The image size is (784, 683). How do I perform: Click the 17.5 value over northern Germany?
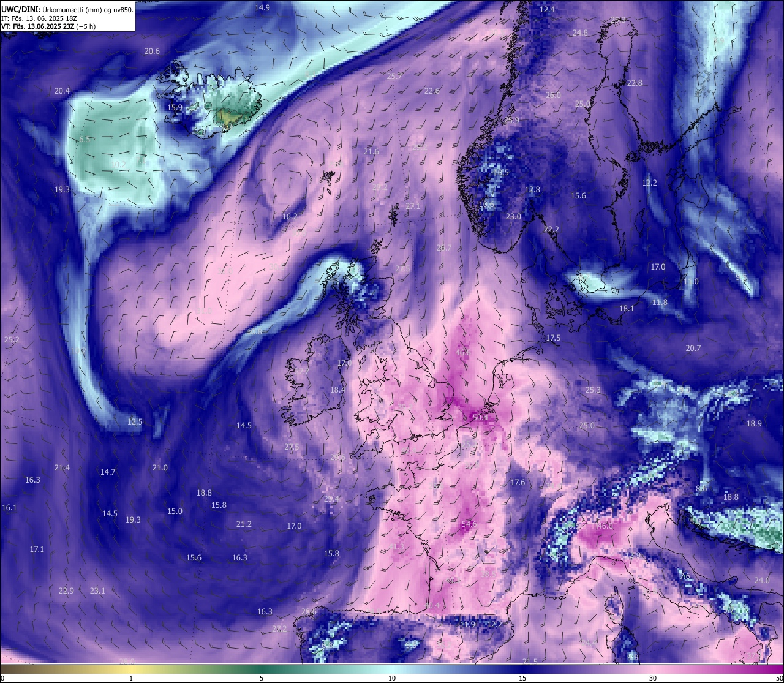coord(553,338)
